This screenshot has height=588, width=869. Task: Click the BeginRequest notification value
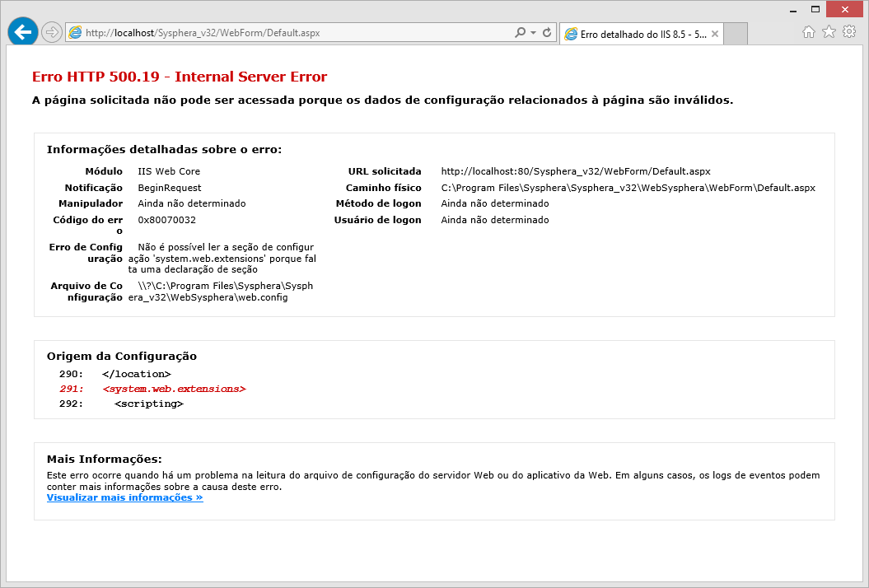170,188
